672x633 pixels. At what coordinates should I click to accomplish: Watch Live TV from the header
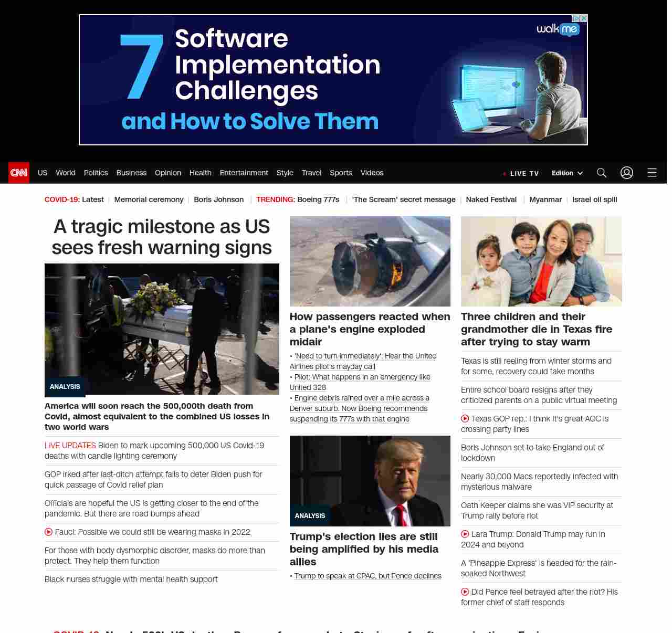521,173
